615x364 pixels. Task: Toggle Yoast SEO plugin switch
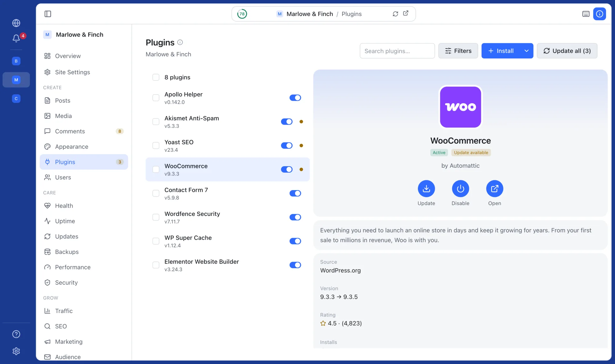click(x=287, y=146)
